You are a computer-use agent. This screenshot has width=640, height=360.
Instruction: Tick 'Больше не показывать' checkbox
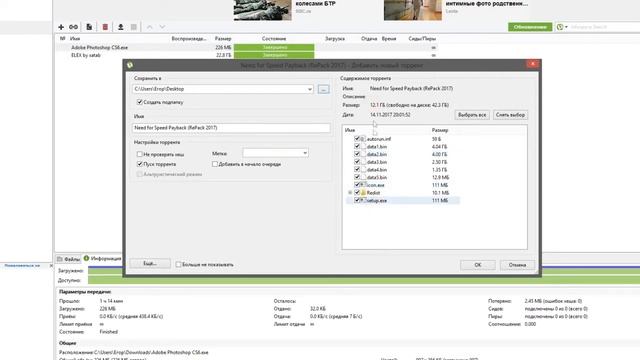(x=178, y=264)
